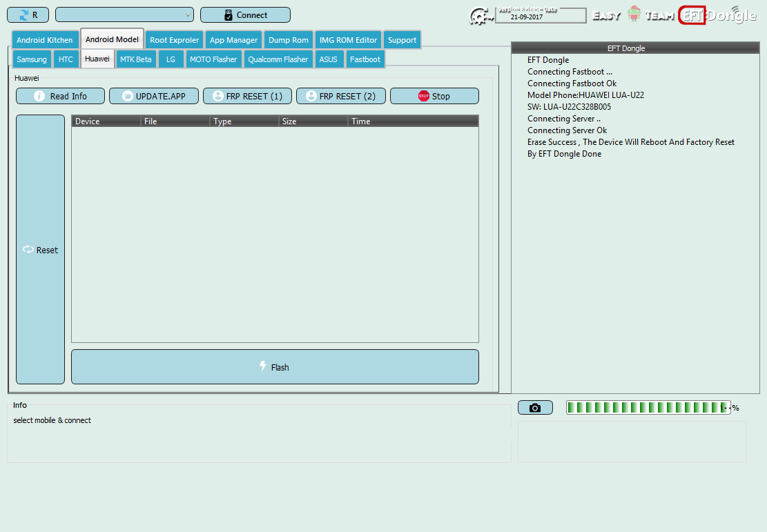Click the 'Connecting Fastboot Ok' log line

coord(572,83)
